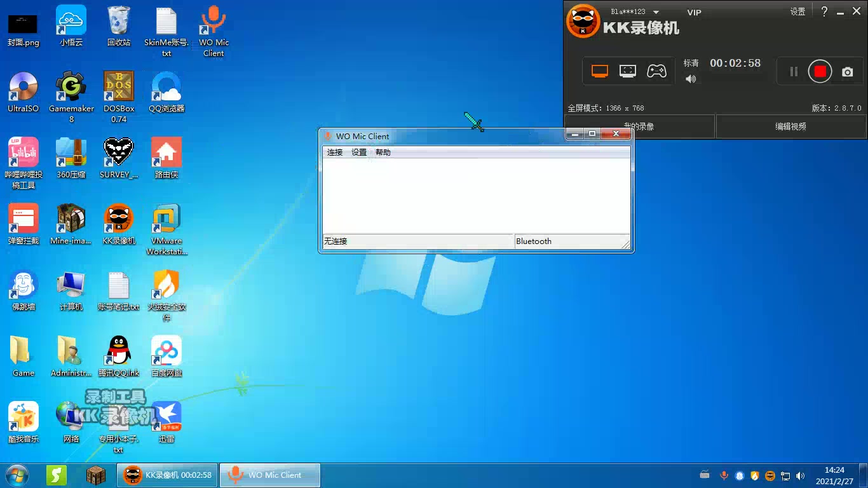
Task: Select game recording mode gamepad icon
Action: 656,71
